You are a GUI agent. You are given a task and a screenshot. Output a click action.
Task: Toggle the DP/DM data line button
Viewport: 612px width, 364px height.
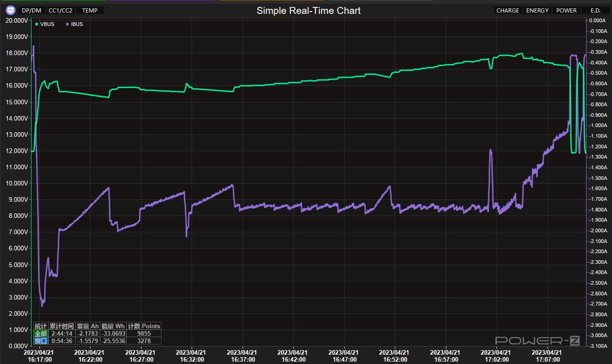(31, 10)
